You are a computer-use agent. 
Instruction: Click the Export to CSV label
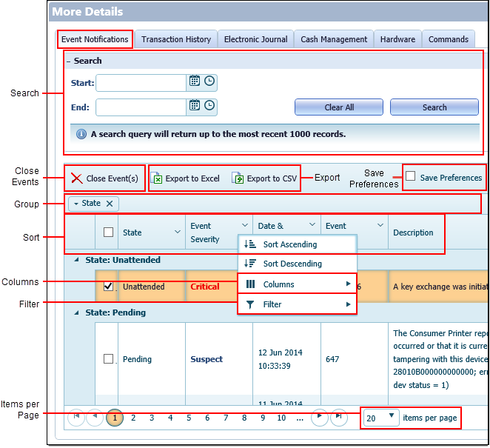(x=272, y=178)
